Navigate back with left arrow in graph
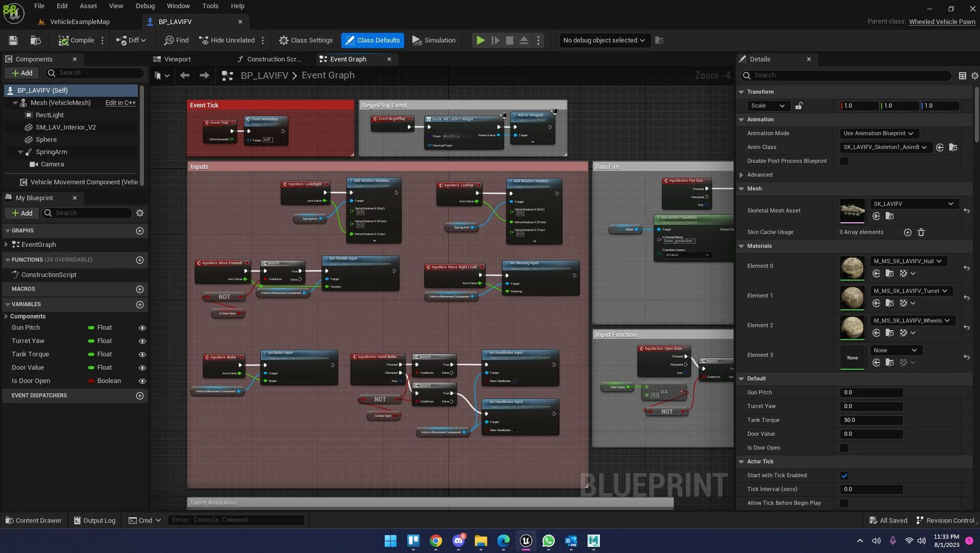 185,76
